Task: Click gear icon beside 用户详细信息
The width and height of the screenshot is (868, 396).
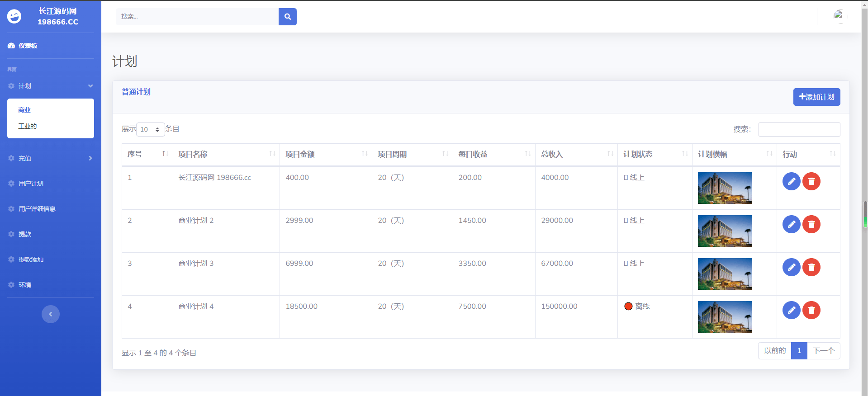Action: pyautogui.click(x=11, y=209)
